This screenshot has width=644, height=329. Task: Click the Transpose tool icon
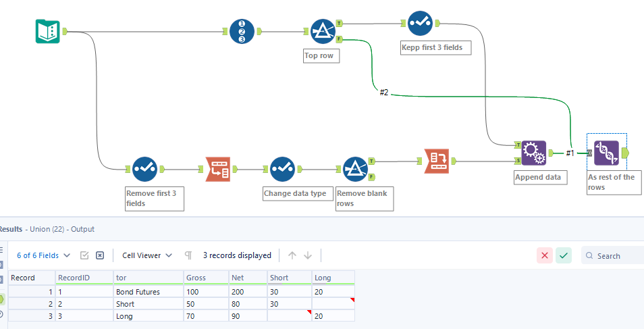tap(218, 169)
